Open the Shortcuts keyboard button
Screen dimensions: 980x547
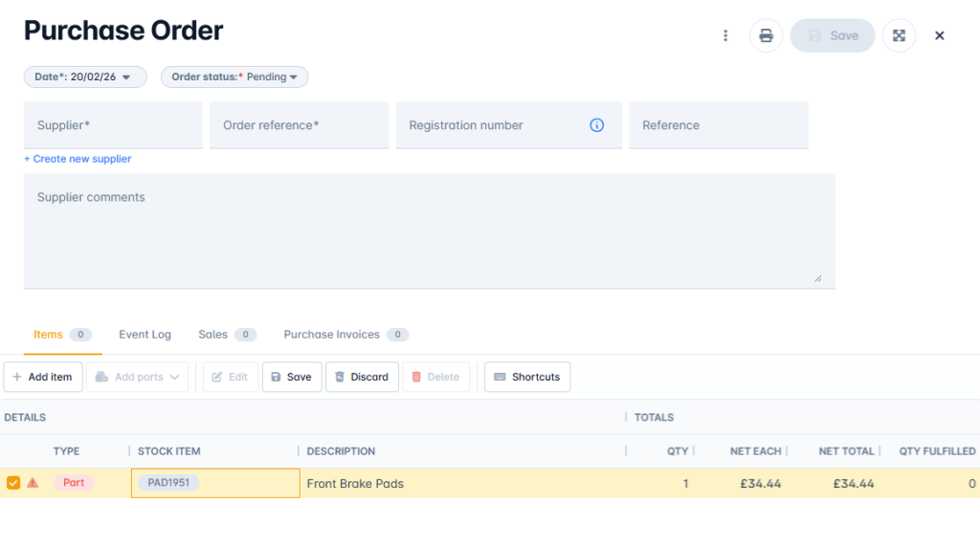pos(527,377)
